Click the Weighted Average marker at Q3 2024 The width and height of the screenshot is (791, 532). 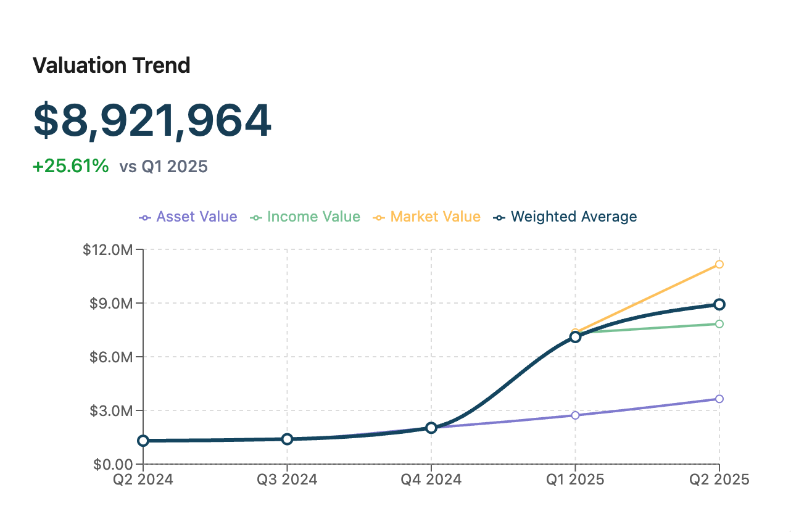coord(287,439)
